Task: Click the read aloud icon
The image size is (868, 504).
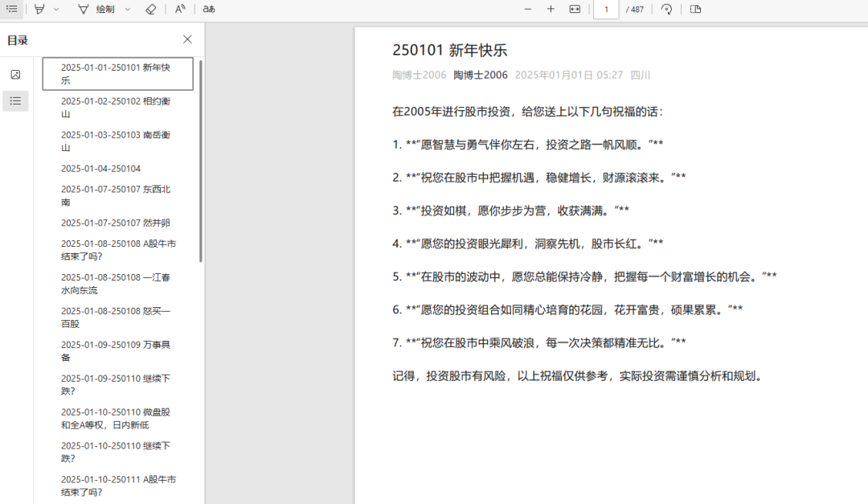Action: [180, 9]
